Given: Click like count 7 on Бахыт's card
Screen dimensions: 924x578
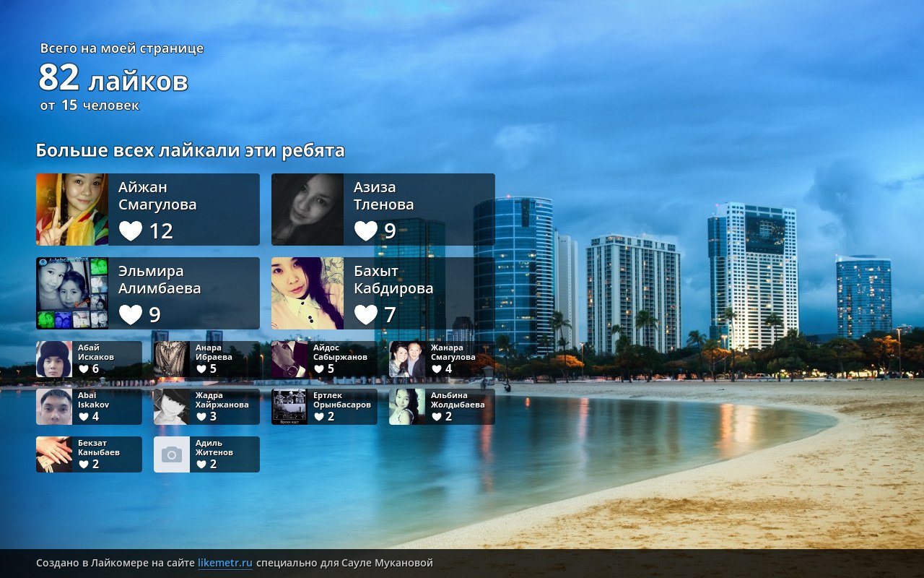Looking at the screenshot, I should [390, 315].
